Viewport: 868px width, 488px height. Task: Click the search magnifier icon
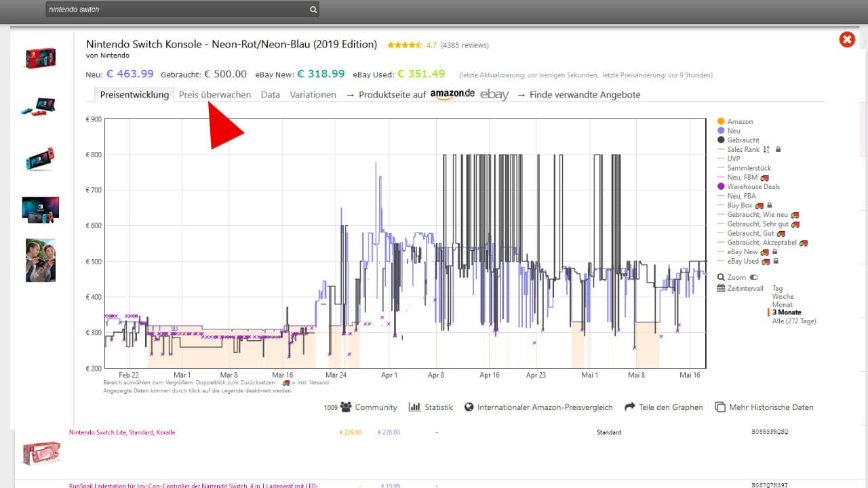tap(313, 9)
